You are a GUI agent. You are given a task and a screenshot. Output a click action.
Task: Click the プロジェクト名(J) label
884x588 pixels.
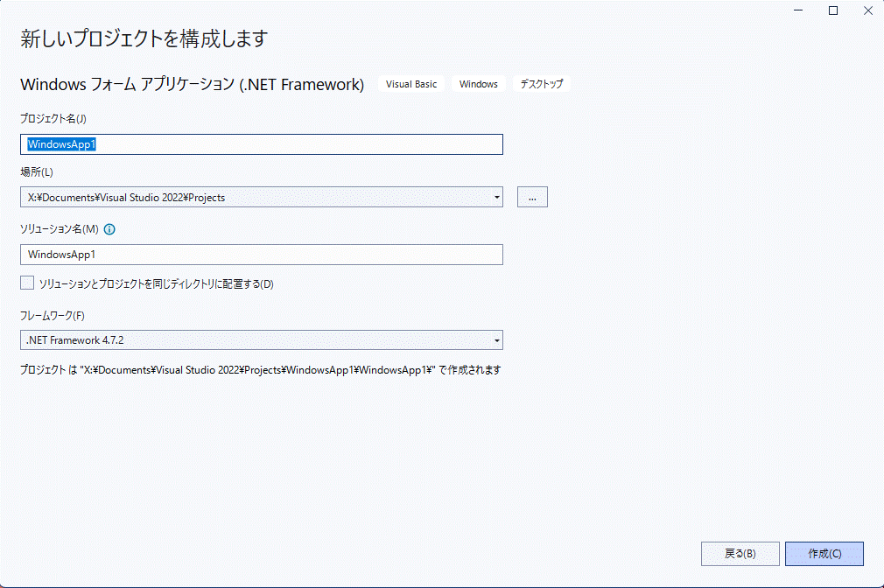(x=53, y=119)
